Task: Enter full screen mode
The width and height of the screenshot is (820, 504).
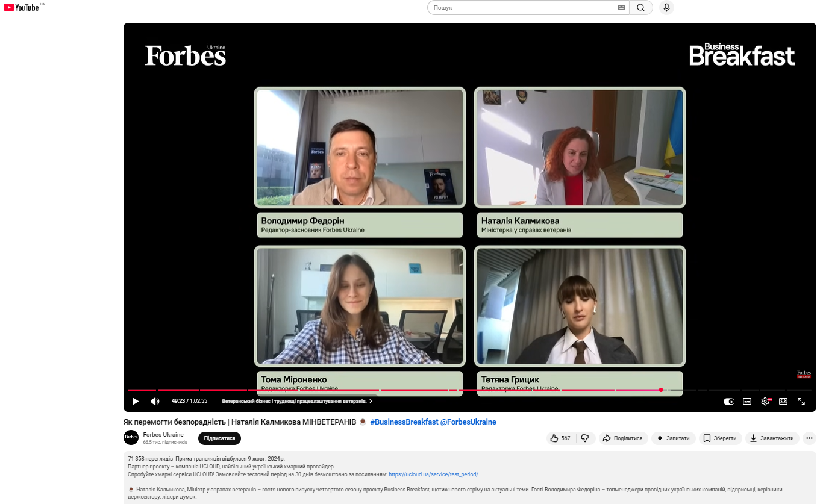Action: coord(801,402)
